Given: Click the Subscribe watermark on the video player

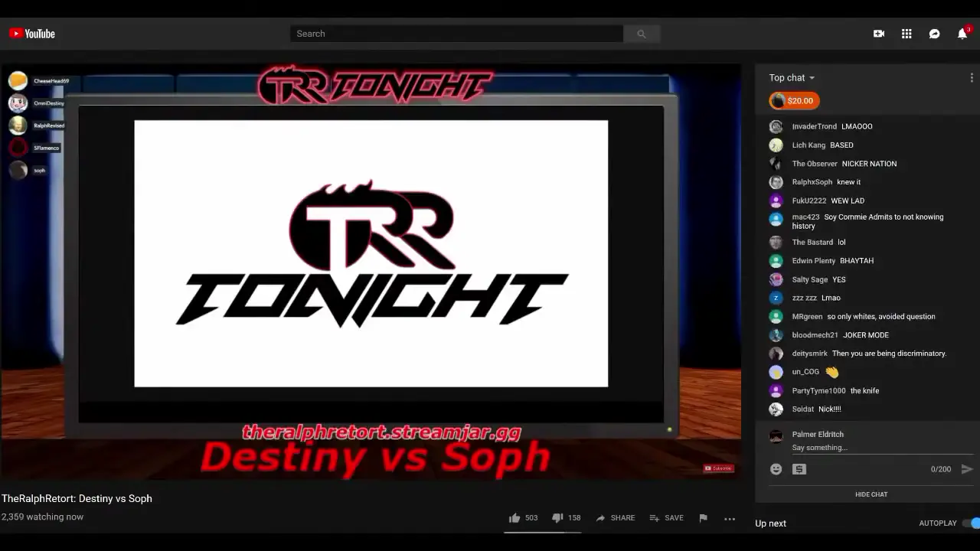Looking at the screenshot, I should [x=718, y=468].
